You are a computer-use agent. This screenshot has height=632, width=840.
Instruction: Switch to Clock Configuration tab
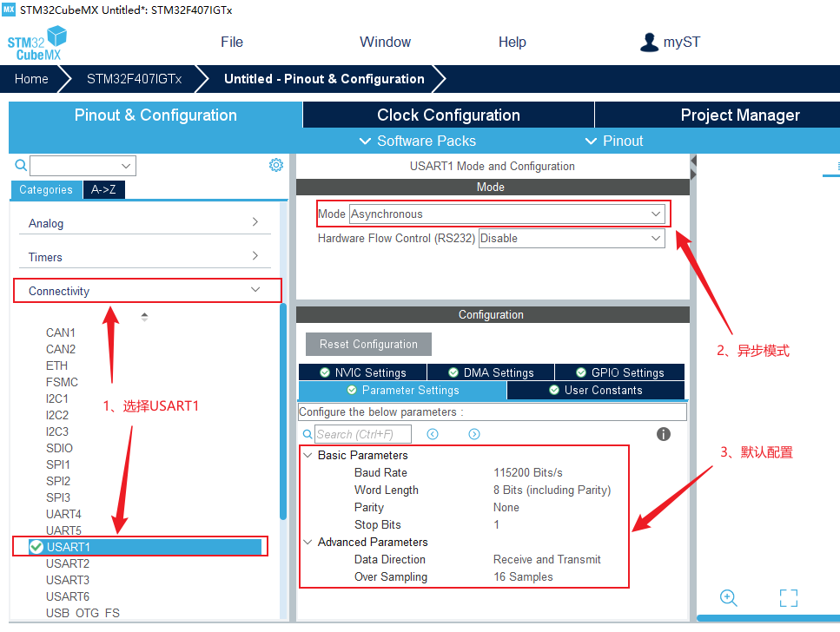tap(448, 115)
